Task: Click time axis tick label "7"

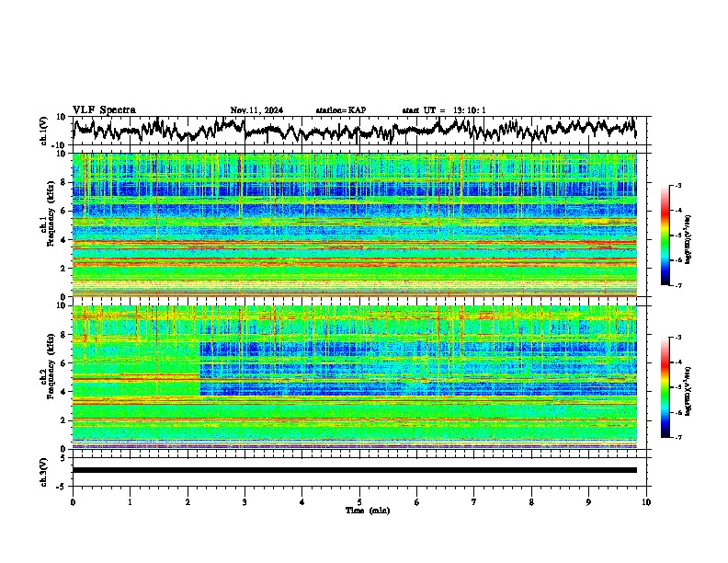Action: 474,502
